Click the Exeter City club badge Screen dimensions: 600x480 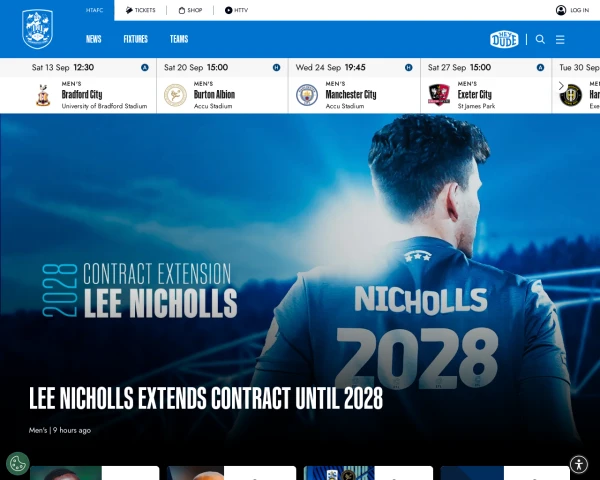click(x=439, y=95)
